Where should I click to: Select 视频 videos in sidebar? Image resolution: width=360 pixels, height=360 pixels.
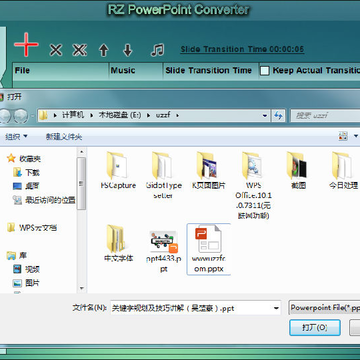click(x=27, y=269)
